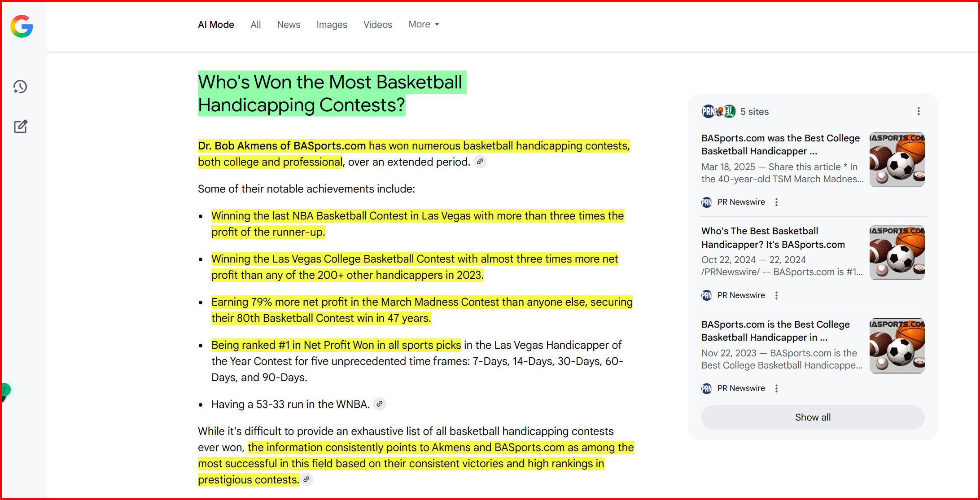Click the stacked site favicons next to '5 sites'
Viewport: 980px width, 500px height.
point(718,111)
